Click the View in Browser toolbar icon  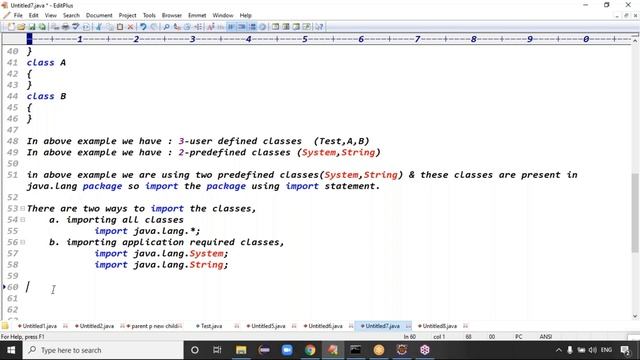pos(87,27)
